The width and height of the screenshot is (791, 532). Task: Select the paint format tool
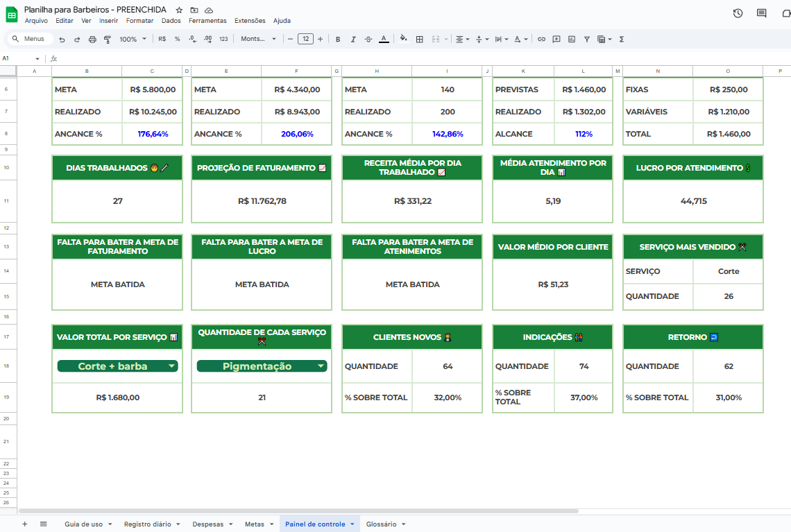click(x=108, y=40)
